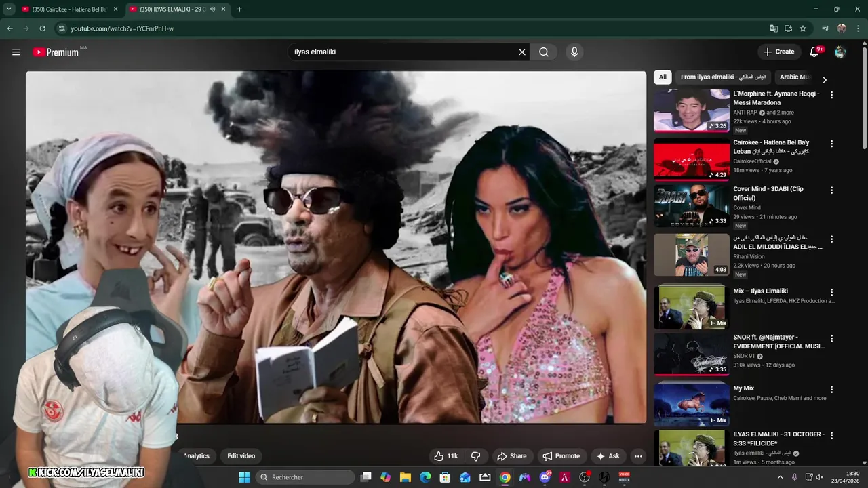This screenshot has height=488, width=868.
Task: Bookmark this page with star
Action: (x=803, y=28)
